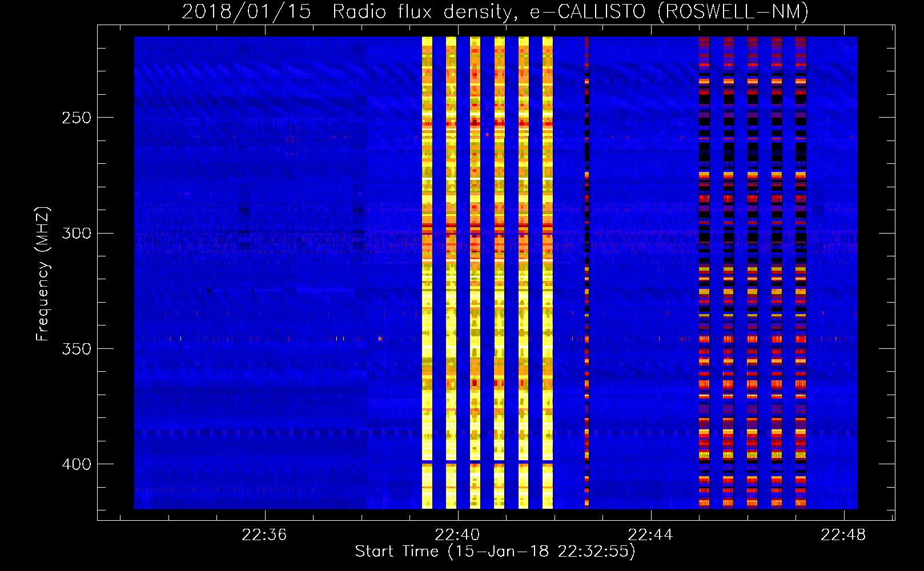The height and width of the screenshot is (571, 924).
Task: Click the 'Frequency (MHZ)' axis label
Action: (x=43, y=274)
